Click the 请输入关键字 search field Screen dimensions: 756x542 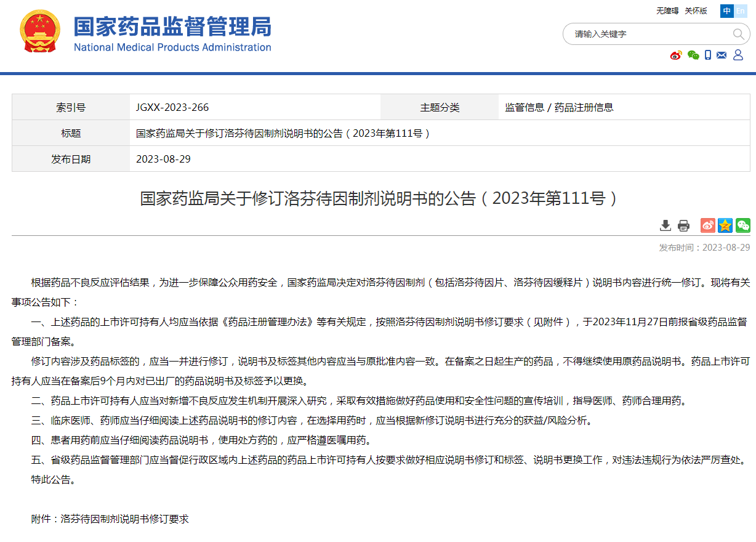(646, 34)
